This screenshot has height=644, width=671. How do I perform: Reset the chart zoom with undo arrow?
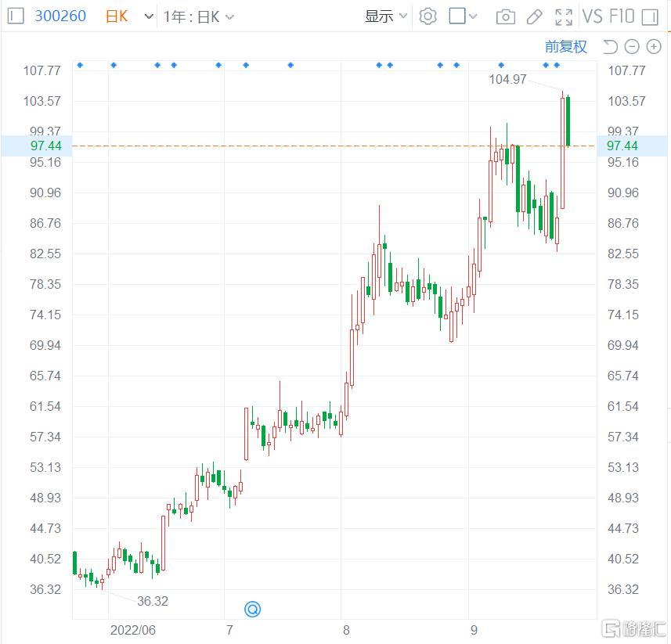tap(610, 46)
